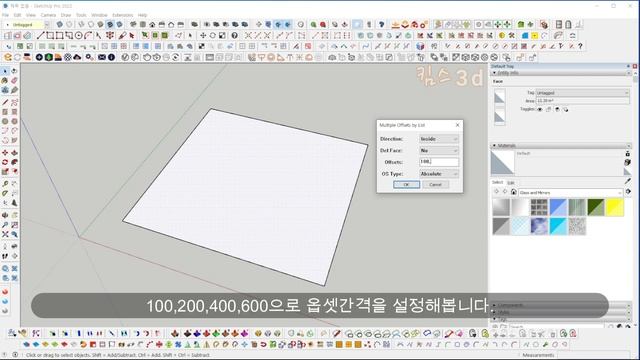The height and width of the screenshot is (360, 640).
Task: Select the Tape Measure tool in left toolbar
Action: [x=5, y=184]
